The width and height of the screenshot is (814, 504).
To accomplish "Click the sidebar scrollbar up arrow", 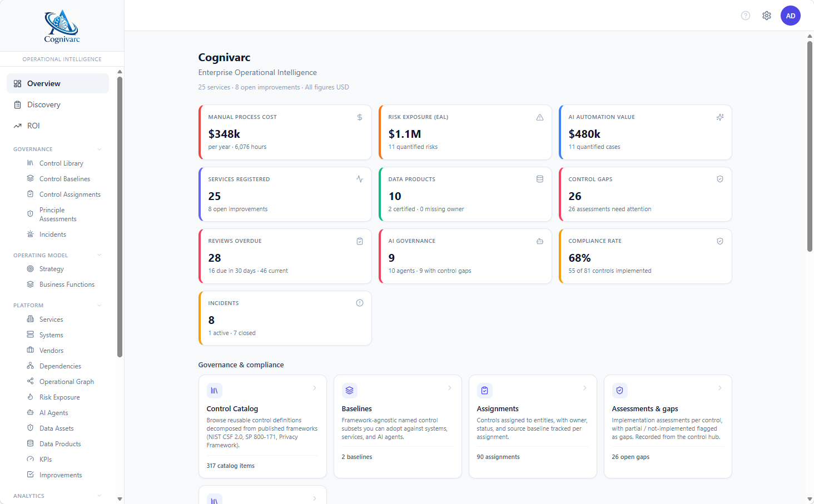I will (120, 72).
